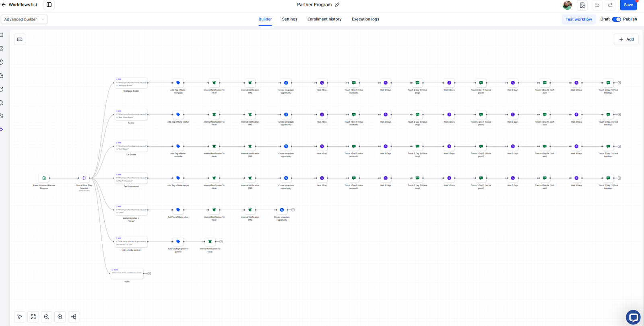Image resolution: width=644 pixels, height=326 pixels.
Task: Select the Form Submitted Partner Program trigger
Action: pos(44,178)
